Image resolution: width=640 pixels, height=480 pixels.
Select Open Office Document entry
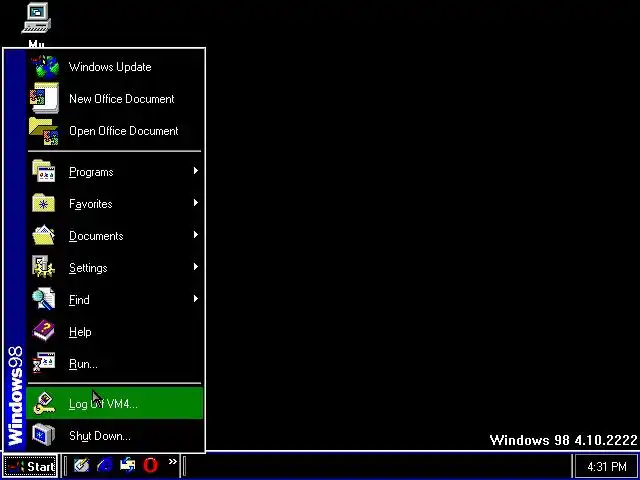click(115, 131)
